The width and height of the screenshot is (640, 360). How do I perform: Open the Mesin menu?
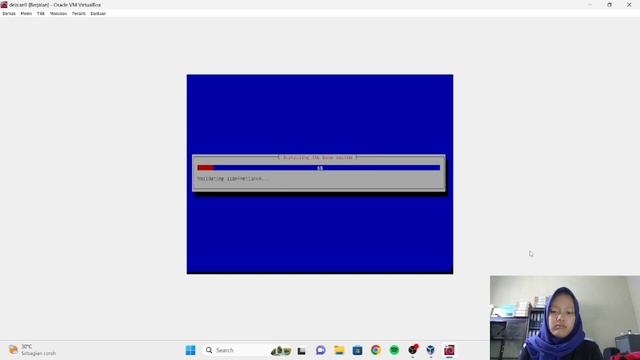click(26, 13)
